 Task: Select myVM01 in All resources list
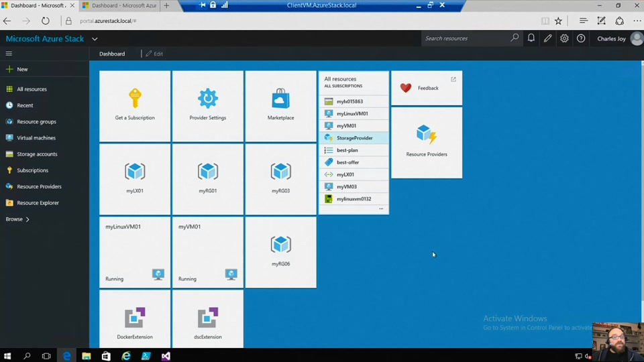(354, 125)
